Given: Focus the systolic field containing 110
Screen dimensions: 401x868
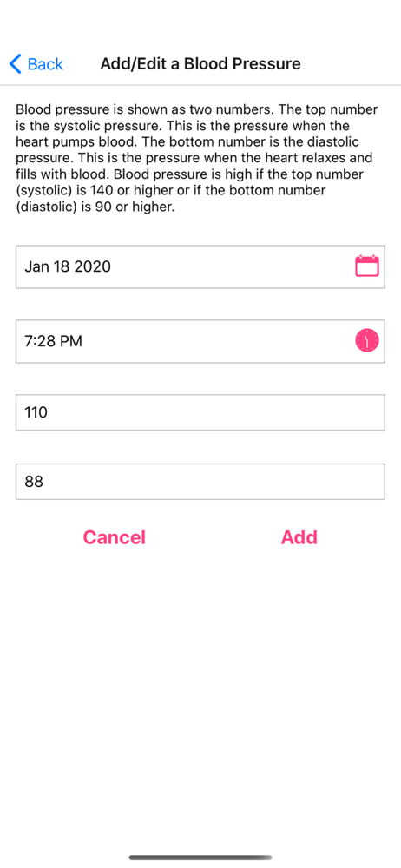Looking at the screenshot, I should tap(200, 412).
